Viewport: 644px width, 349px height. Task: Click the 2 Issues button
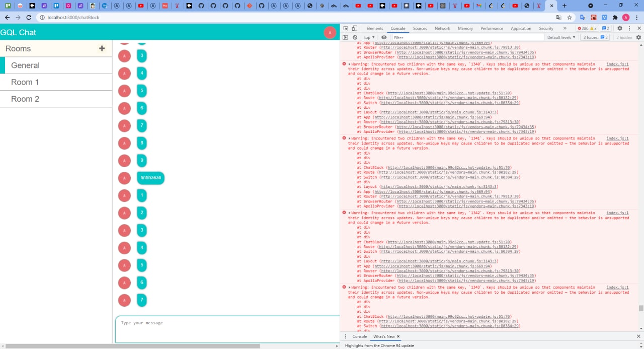[x=596, y=37]
